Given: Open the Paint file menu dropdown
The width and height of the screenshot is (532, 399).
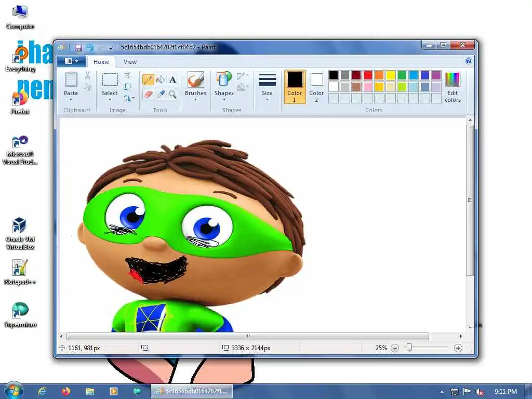Looking at the screenshot, I should click(71, 61).
